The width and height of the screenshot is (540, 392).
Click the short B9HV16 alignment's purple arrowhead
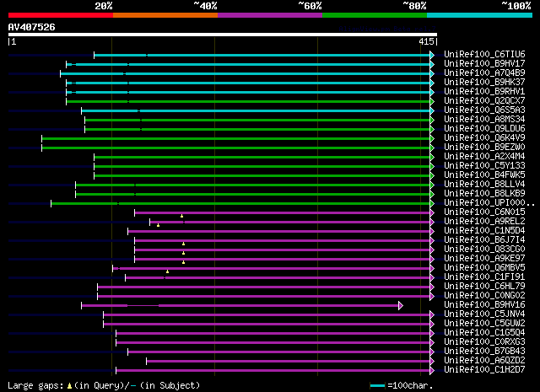(x=401, y=306)
